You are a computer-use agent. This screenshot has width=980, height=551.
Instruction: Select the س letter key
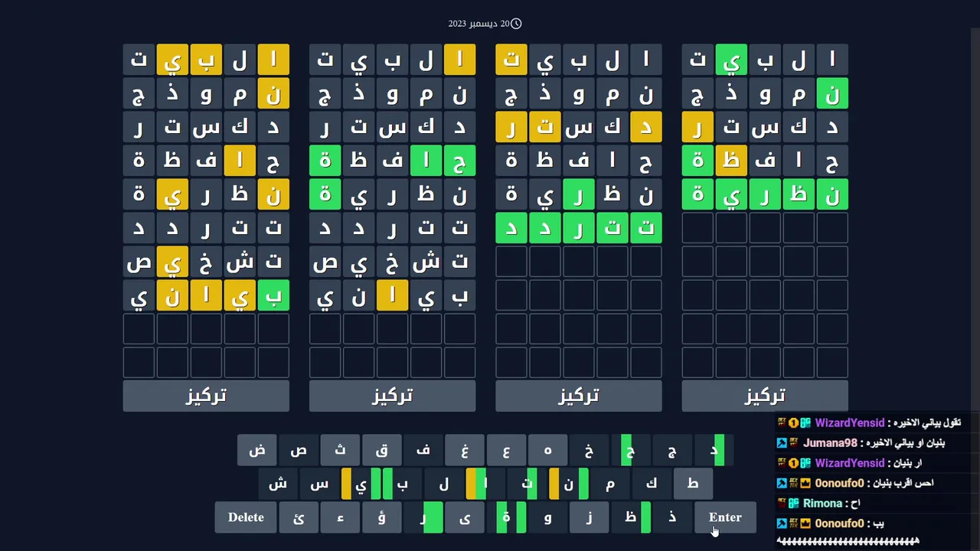point(319,484)
